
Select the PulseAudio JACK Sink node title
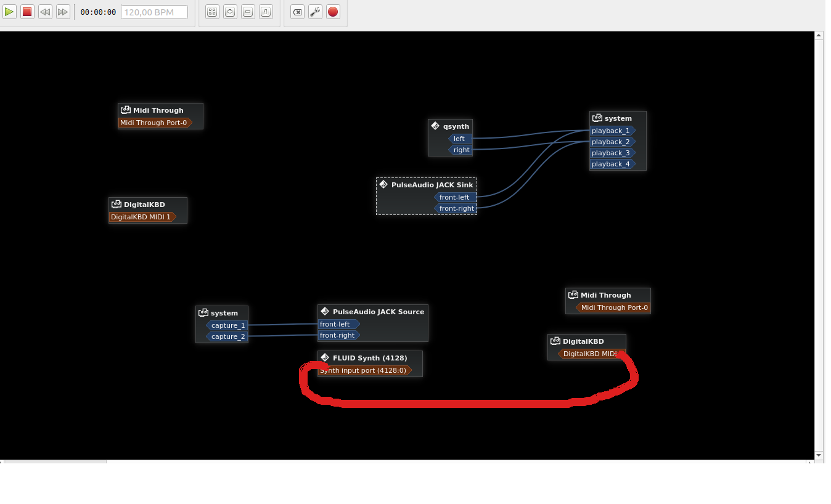pyautogui.click(x=432, y=185)
